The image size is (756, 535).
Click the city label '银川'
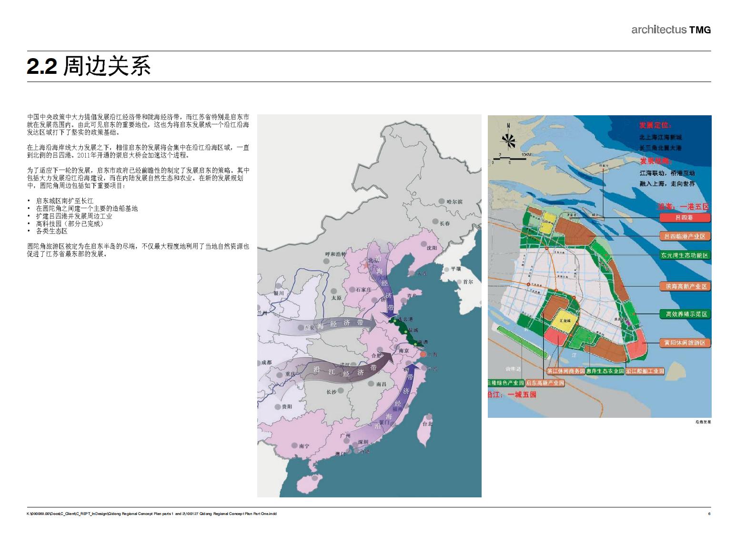[x=279, y=293]
